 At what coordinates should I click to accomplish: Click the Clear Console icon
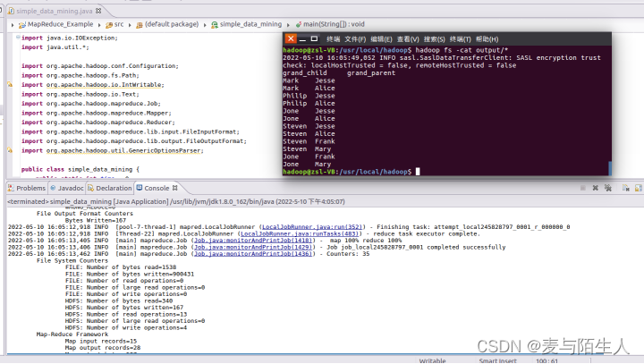click(625, 188)
